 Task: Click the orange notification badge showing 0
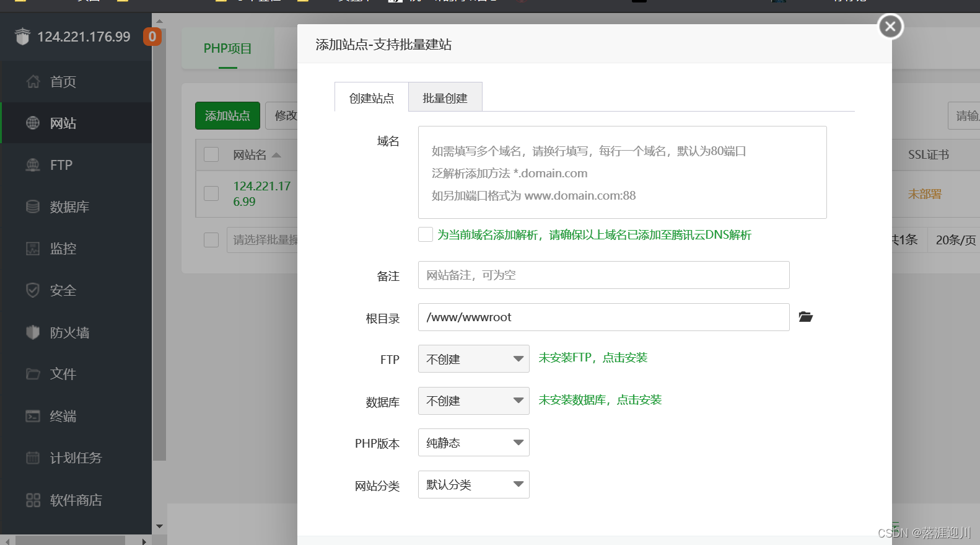[x=152, y=37]
